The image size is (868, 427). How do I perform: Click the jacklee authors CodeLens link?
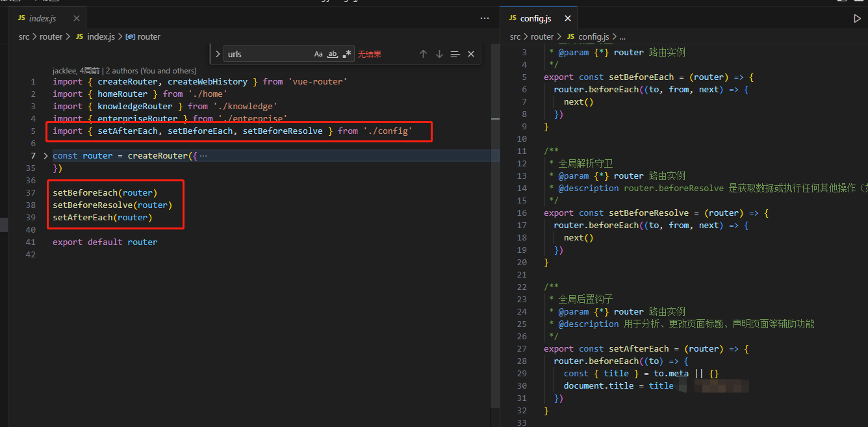(x=124, y=70)
